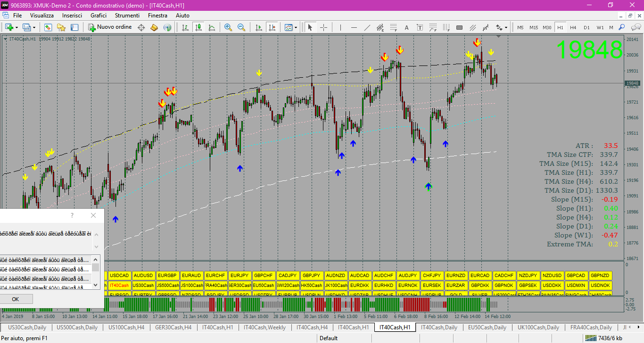The image size is (644, 343).
Task: Open the File menu
Action: point(17,16)
